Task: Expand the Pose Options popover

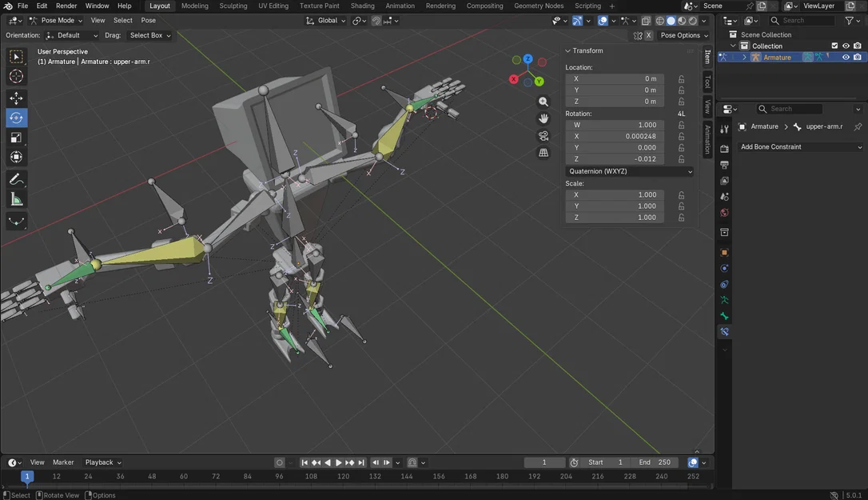Action: click(684, 35)
